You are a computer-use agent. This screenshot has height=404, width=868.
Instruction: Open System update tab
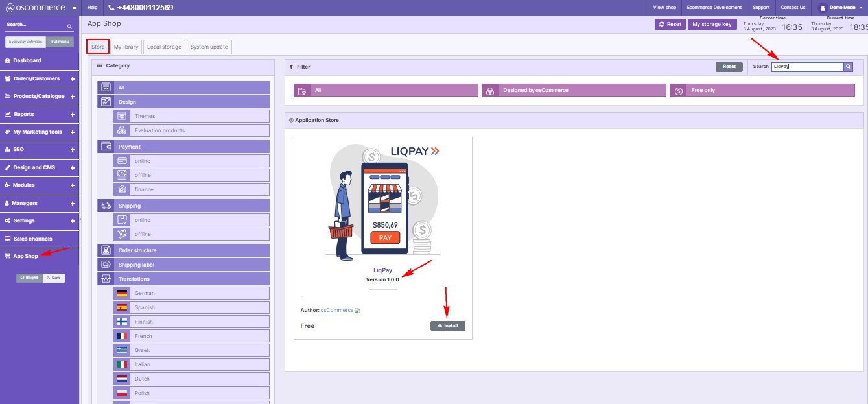tap(209, 47)
